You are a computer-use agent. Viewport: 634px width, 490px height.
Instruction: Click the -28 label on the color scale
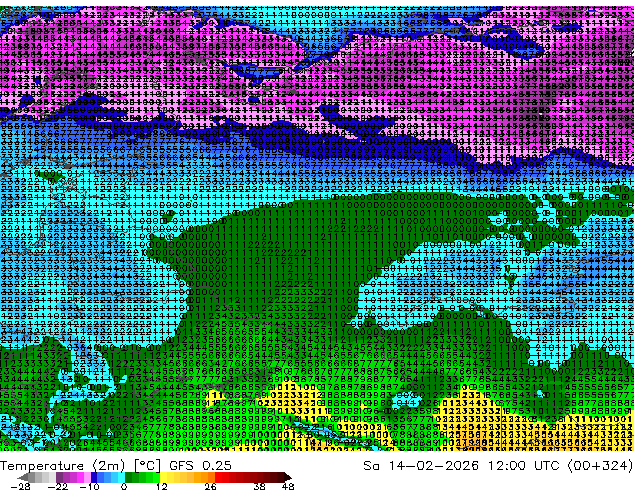21,486
